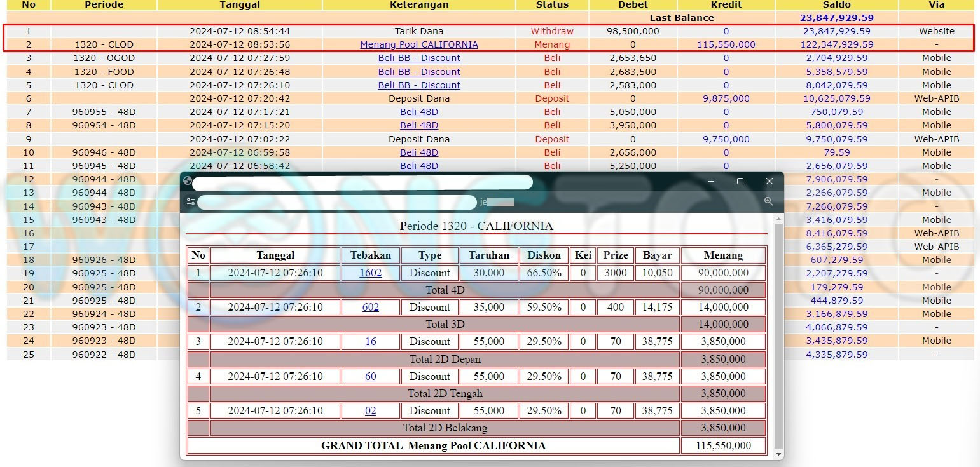Viewport: 980px width, 467px height.
Task: Click the popup address bar URL field
Action: 337,202
